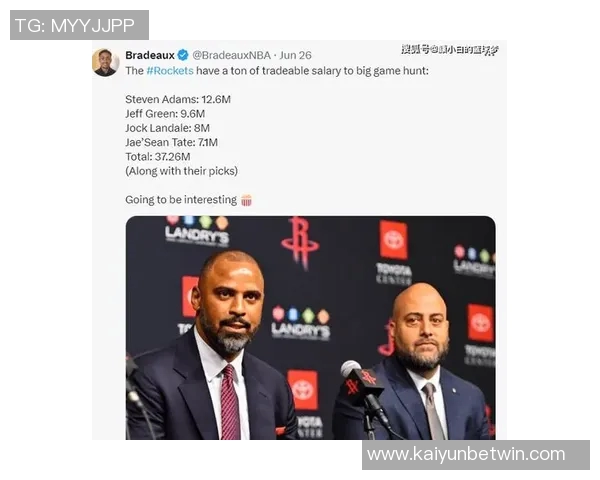
Task: Click the popcorn emoji
Action: [x=246, y=200]
